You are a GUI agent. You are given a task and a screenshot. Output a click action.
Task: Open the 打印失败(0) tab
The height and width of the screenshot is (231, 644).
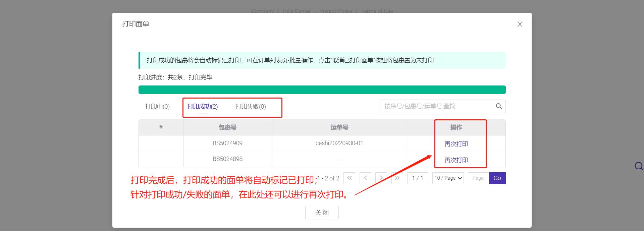[251, 107]
